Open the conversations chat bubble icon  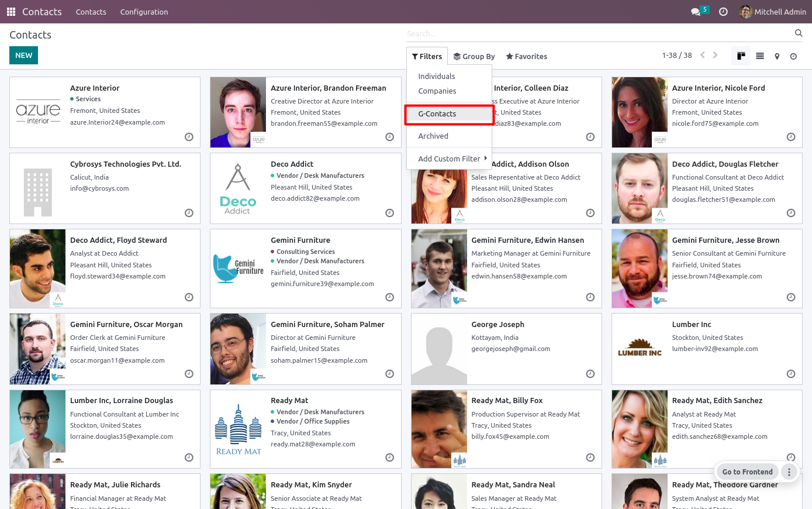pos(696,12)
